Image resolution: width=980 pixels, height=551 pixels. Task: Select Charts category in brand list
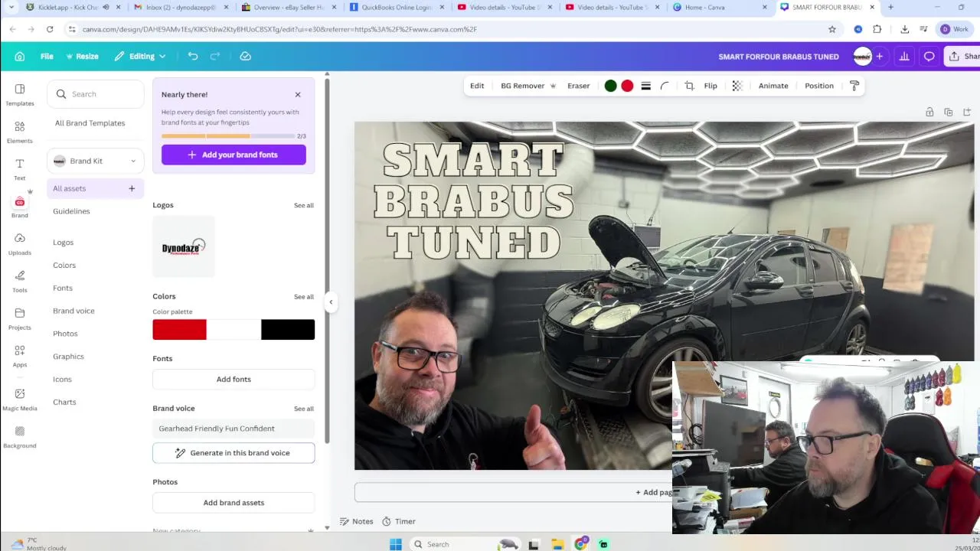64,403
